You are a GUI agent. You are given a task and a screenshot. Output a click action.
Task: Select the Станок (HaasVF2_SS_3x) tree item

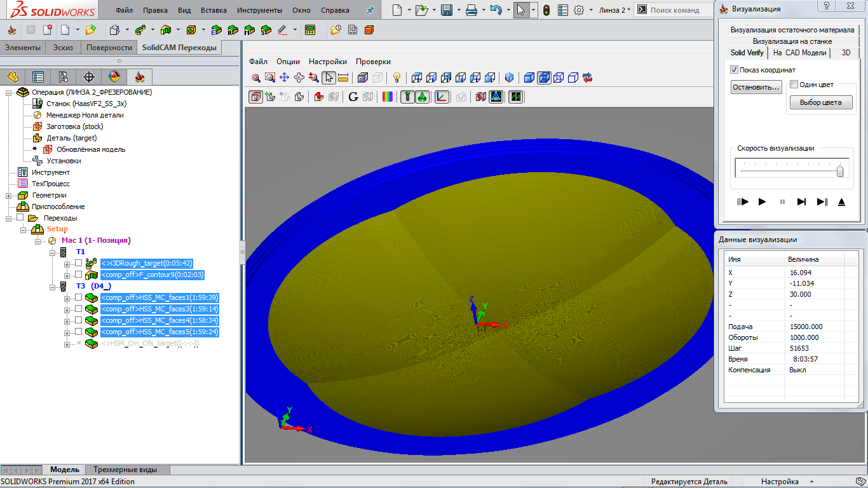pyautogui.click(x=86, y=104)
